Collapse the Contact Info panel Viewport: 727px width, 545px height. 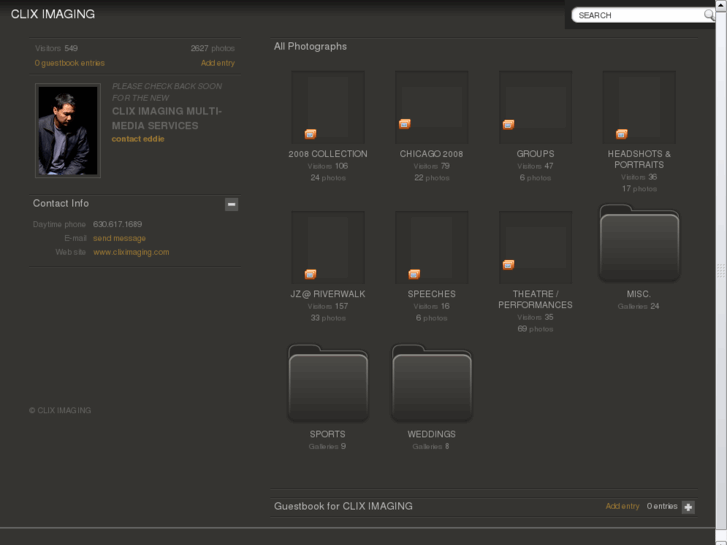(231, 204)
